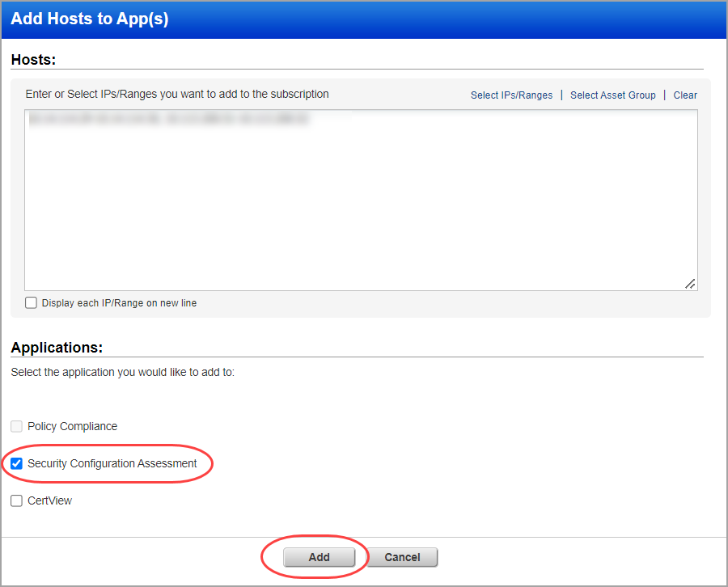Image resolution: width=728 pixels, height=587 pixels.
Task: Check the CertView checkbox
Action: click(x=16, y=500)
